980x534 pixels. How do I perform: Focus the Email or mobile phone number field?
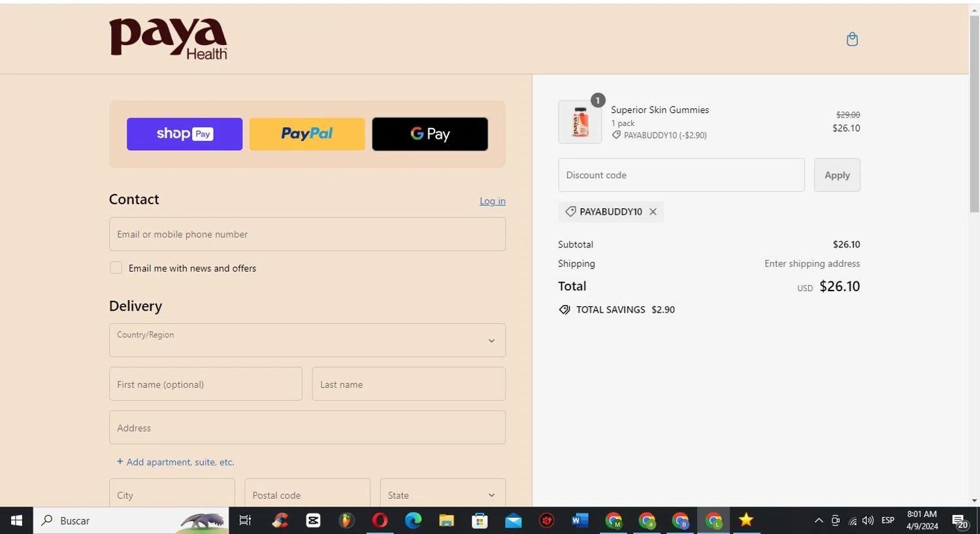(x=307, y=234)
